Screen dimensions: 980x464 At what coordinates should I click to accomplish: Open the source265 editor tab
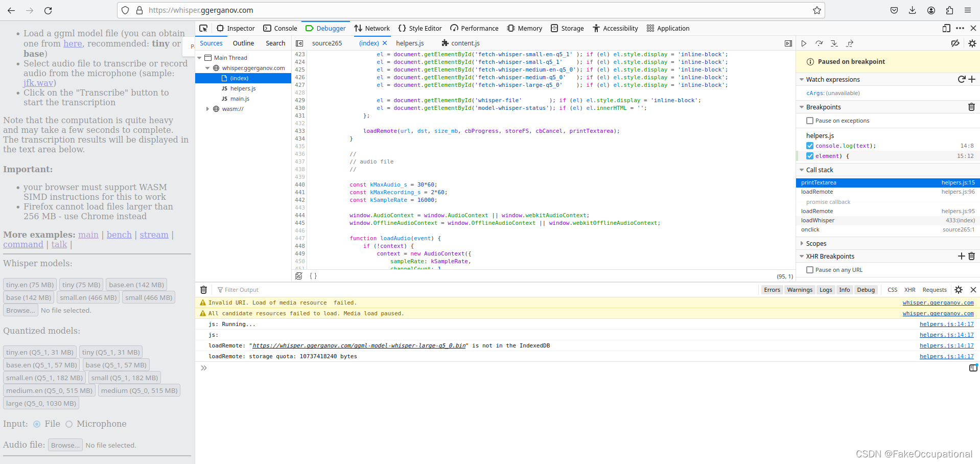[327, 43]
